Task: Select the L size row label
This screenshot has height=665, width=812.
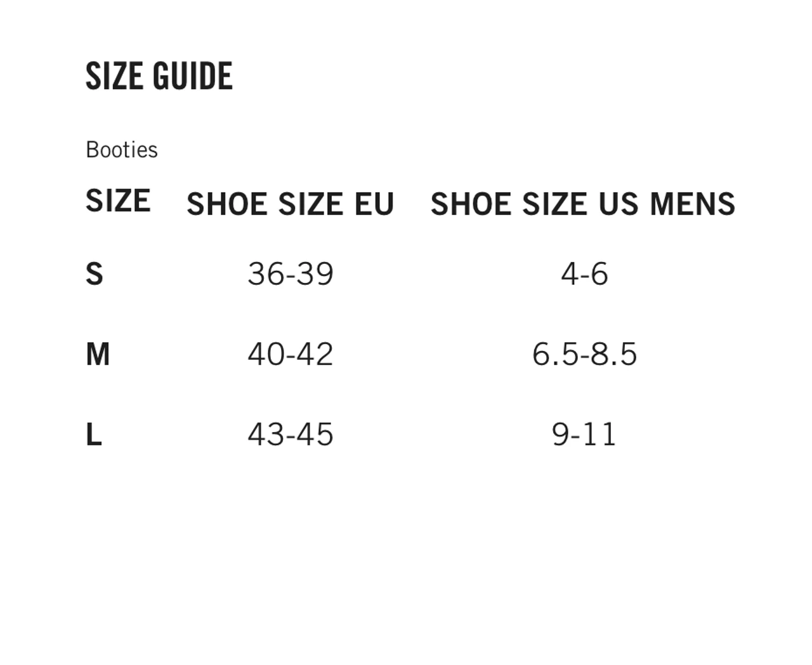Action: (x=94, y=435)
